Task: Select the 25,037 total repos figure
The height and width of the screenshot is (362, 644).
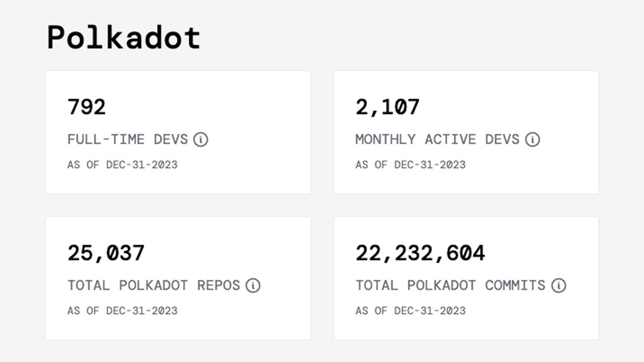Action: pos(106,253)
